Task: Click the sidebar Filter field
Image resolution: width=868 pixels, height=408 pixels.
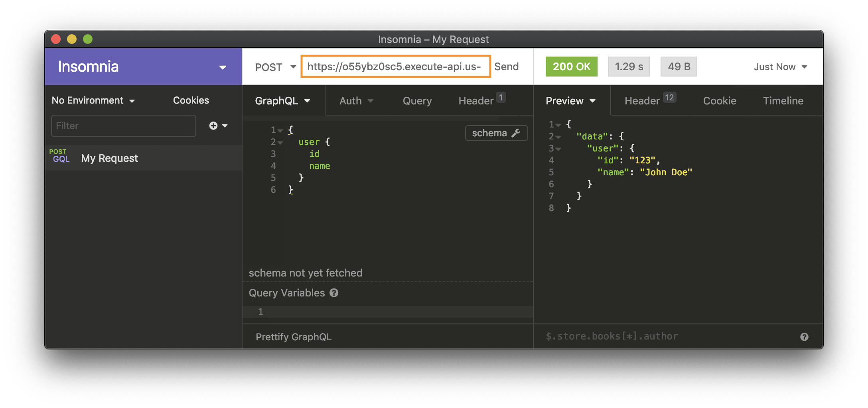Action: pos(123,126)
